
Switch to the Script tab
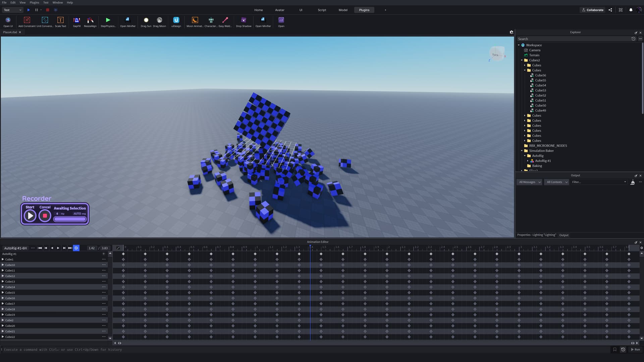click(x=322, y=10)
